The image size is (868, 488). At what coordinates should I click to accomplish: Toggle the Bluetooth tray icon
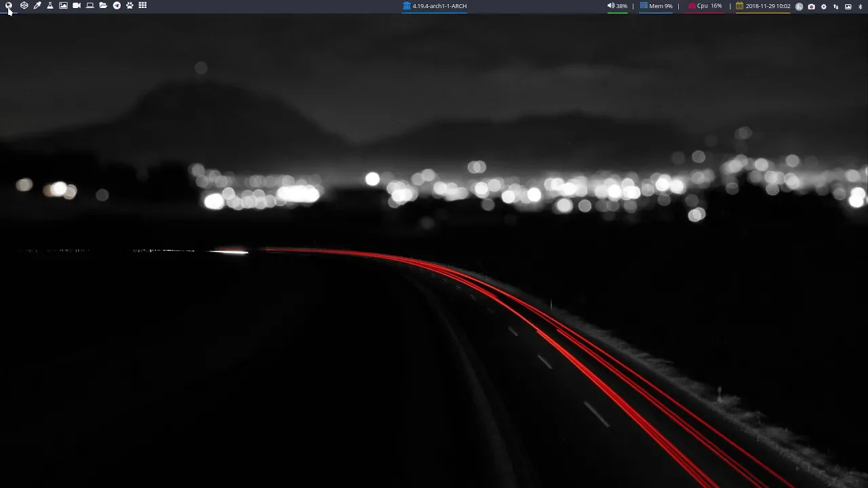[860, 7]
